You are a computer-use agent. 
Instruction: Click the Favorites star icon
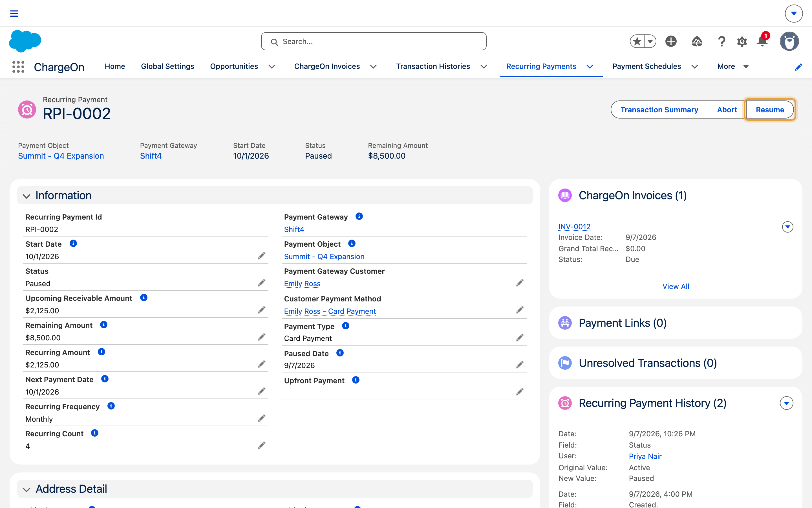point(637,41)
